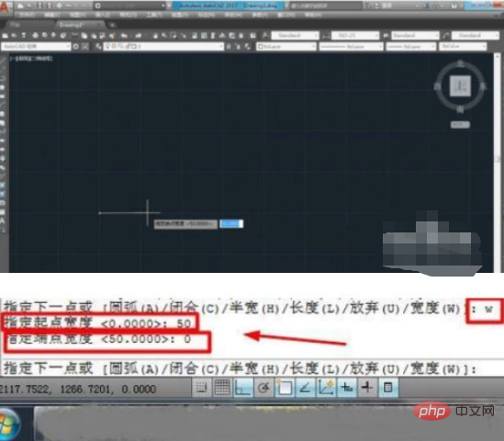Open the ByLayer color control dropdown
The image size is (504, 441).
pyautogui.click(x=286, y=47)
